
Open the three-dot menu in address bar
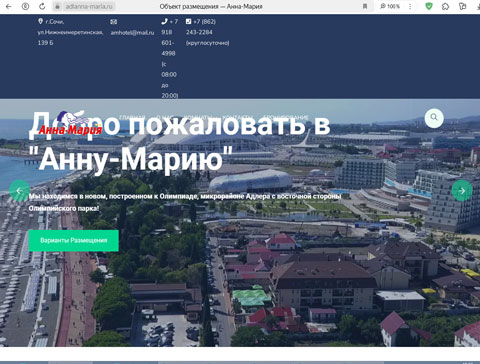(410, 6)
